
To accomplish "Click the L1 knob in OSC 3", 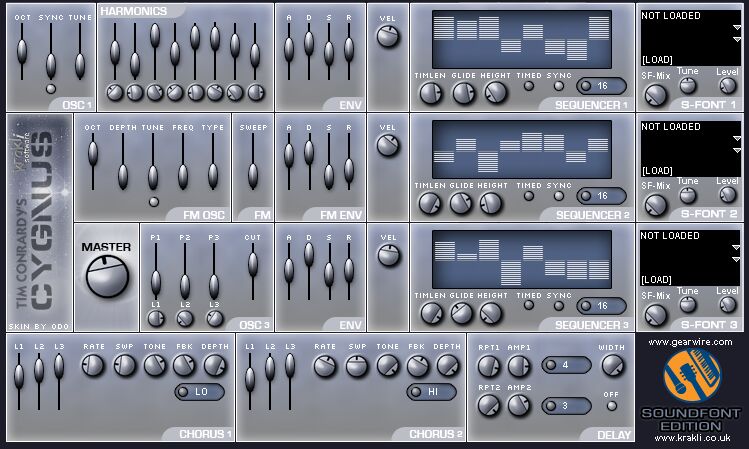I will 156,318.
